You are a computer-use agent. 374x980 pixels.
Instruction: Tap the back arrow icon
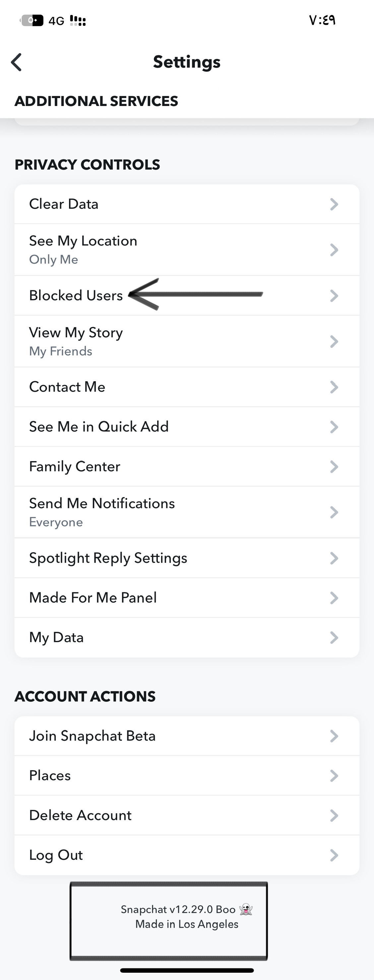[x=16, y=62]
